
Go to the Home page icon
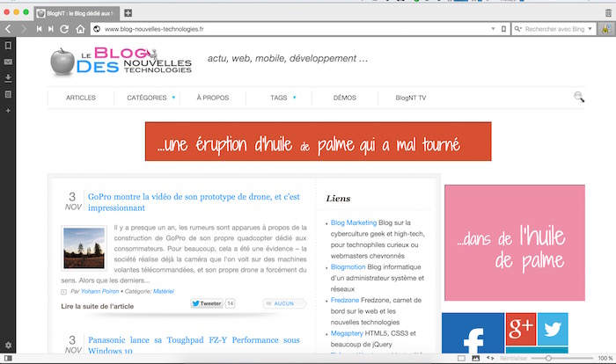pyautogui.click(x=79, y=29)
